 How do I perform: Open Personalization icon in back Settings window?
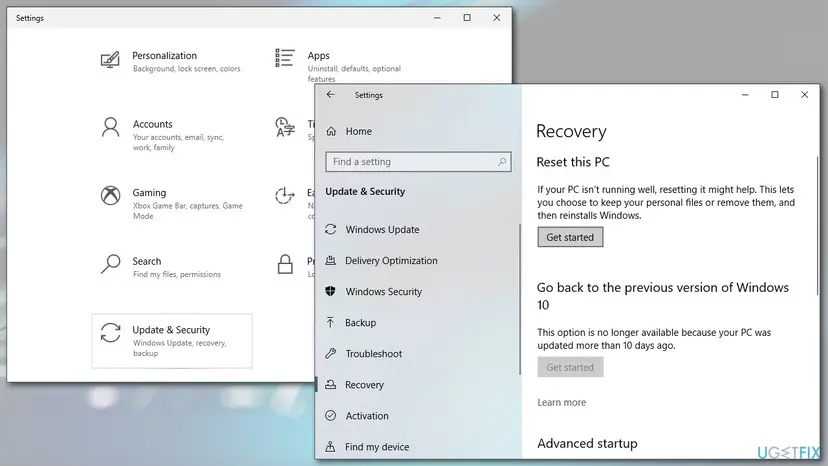pyautogui.click(x=110, y=60)
